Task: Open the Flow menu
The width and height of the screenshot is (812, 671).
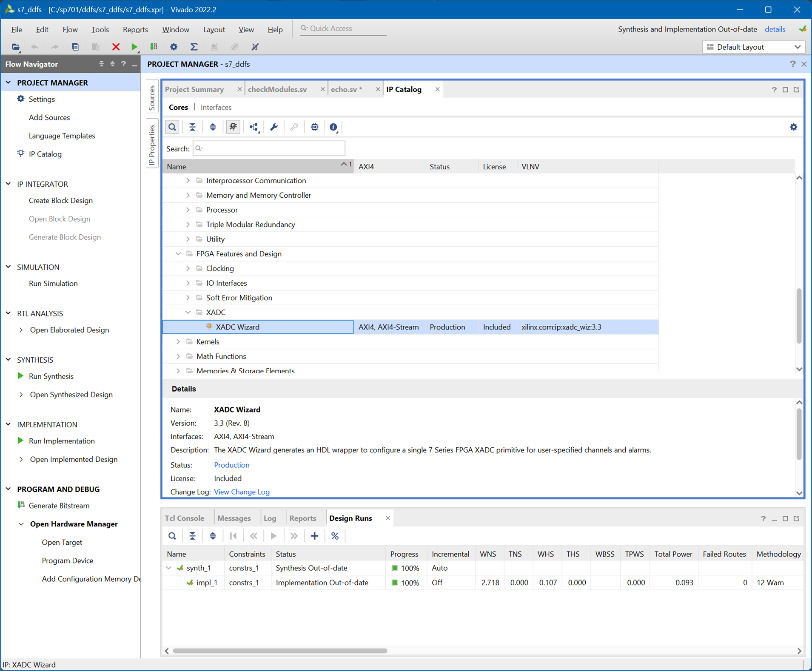Action: [70, 29]
